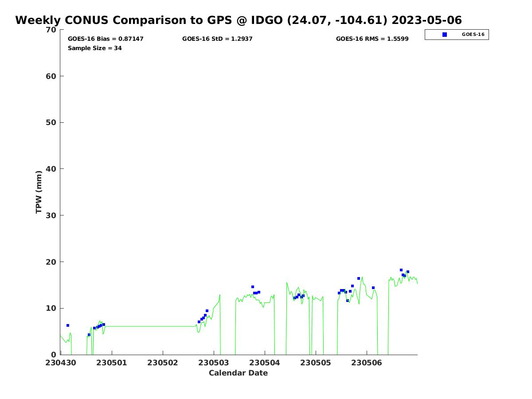Click the TPW (mm) y-axis label
This screenshot has width=532, height=399.
click(x=39, y=192)
